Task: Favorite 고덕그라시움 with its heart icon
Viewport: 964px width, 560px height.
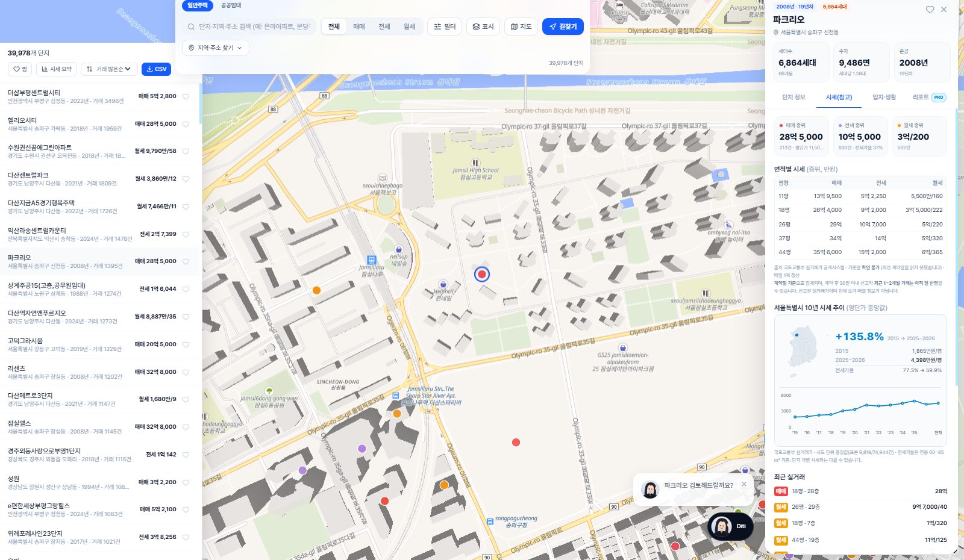Action: pos(186,344)
